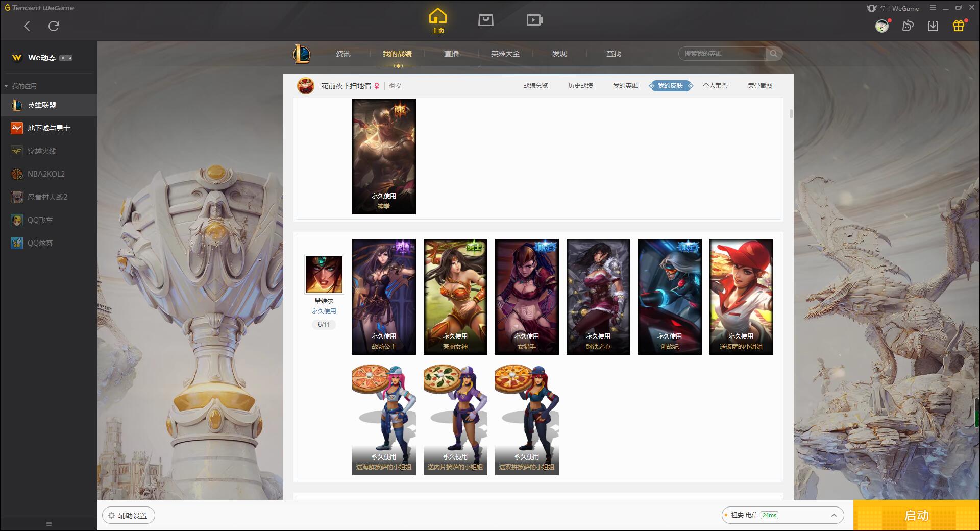
Task: Click the 启动 launch button
Action: tap(916, 516)
